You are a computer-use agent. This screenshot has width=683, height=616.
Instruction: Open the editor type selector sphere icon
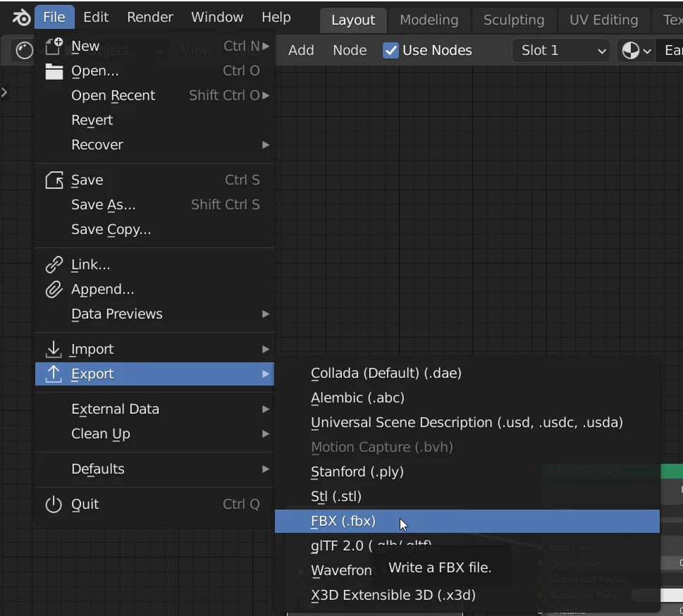pos(25,51)
